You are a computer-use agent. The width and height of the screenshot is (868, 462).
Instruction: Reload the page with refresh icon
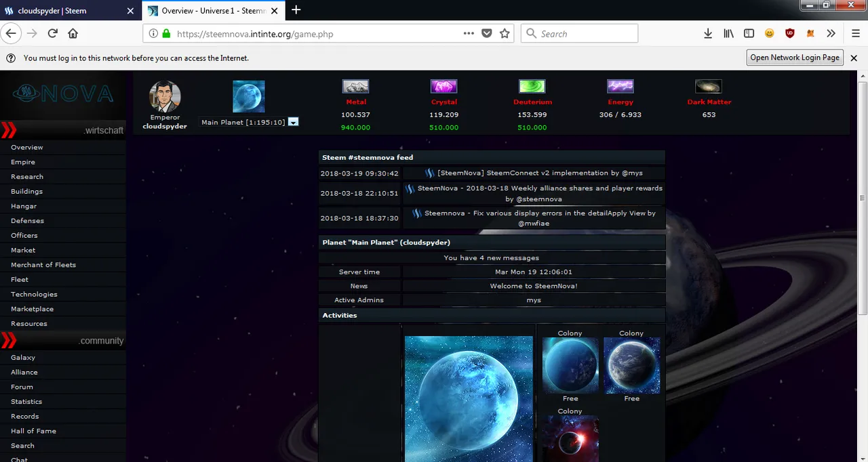tap(52, 33)
